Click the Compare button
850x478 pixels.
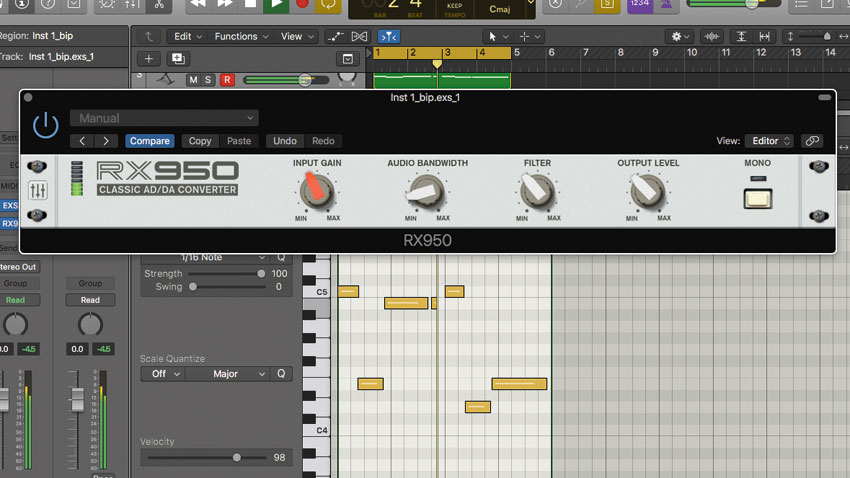coord(150,141)
